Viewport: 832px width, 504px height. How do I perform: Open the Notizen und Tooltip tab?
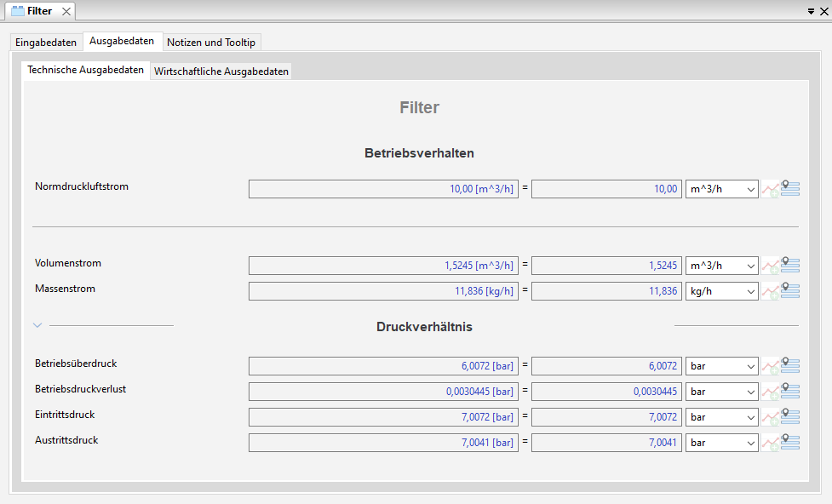[x=211, y=43]
